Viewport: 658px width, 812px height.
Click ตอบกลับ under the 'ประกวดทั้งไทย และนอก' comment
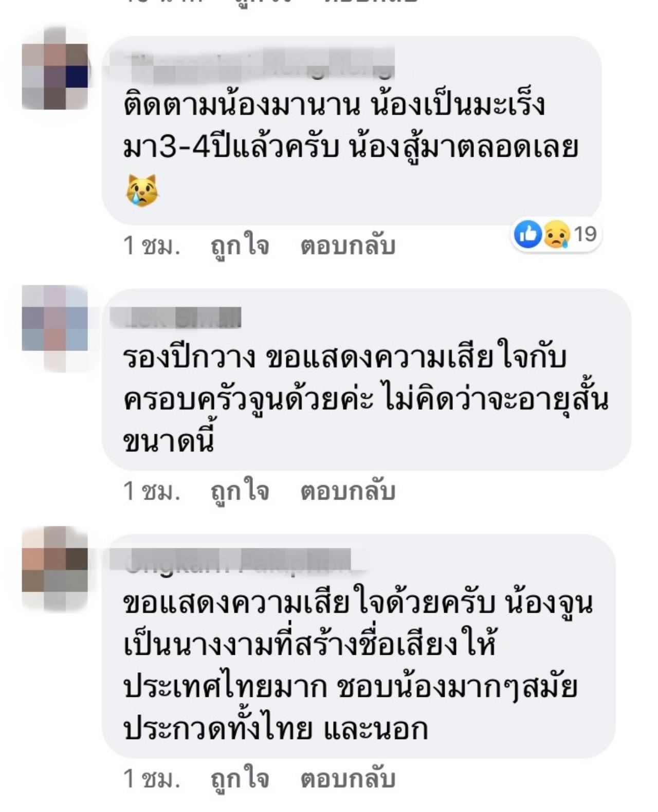coord(348,779)
